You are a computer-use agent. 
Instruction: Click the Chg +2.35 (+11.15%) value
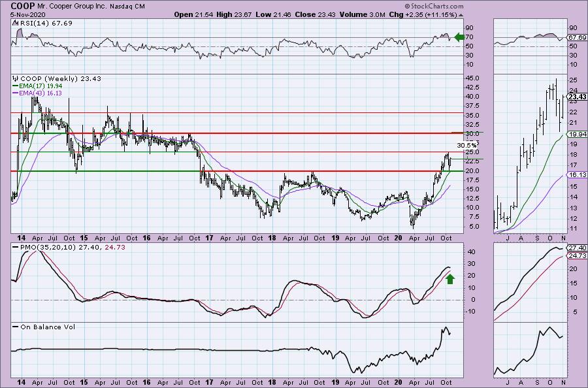click(423, 14)
